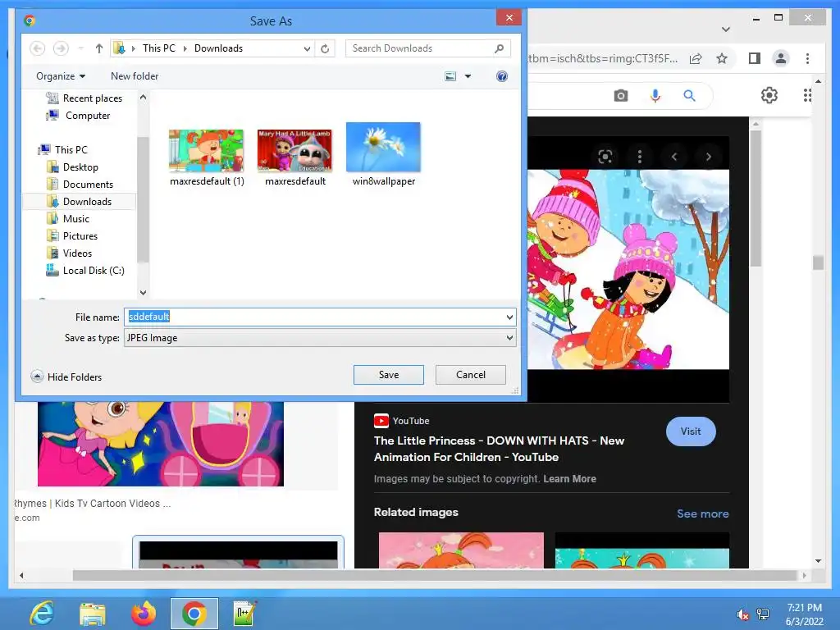Click the search magnifier in Search Downloads
Screen dimensions: 840x630
click(x=499, y=48)
